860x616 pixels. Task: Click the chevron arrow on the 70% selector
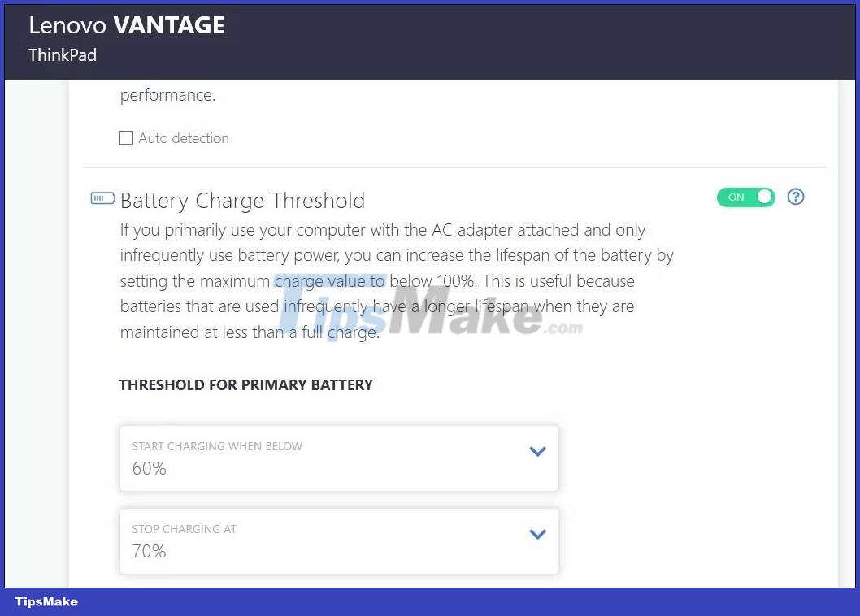(x=537, y=534)
